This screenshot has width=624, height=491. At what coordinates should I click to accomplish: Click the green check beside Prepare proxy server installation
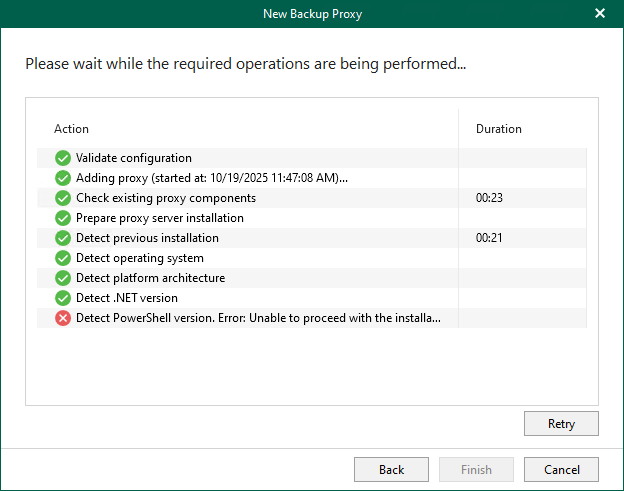tap(63, 218)
